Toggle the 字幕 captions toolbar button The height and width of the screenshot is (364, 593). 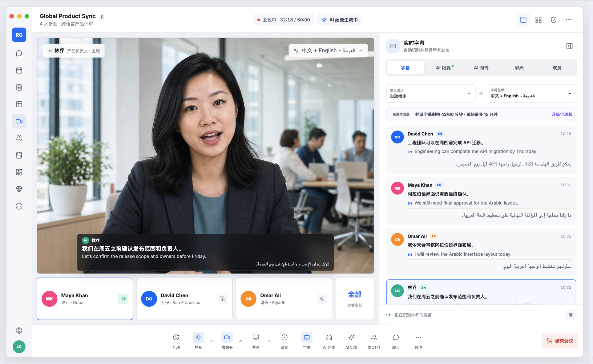pos(307,341)
